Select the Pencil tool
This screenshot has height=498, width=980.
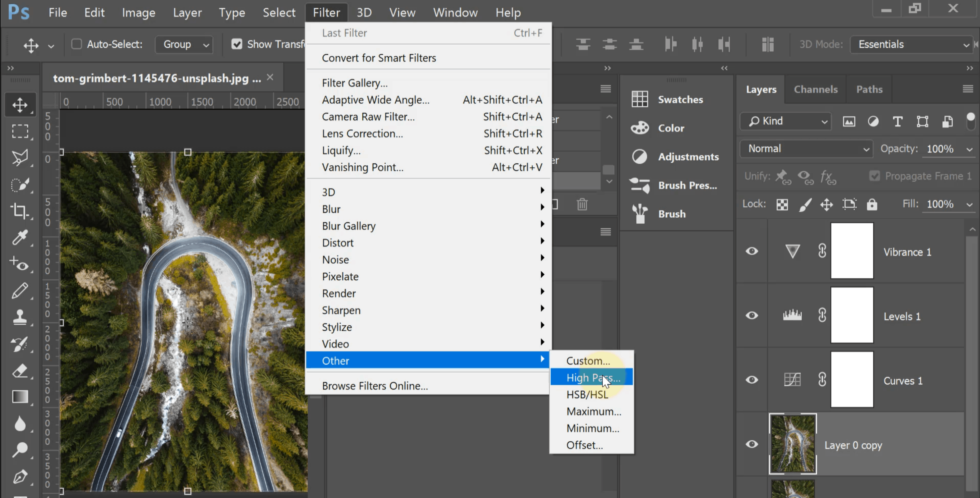(20, 291)
